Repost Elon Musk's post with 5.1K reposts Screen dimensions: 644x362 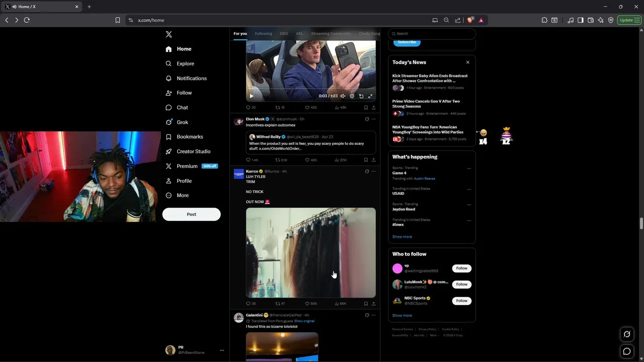[281, 160]
